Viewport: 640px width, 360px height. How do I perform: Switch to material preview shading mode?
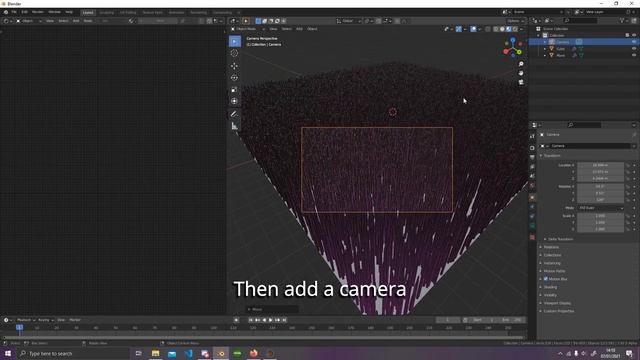coord(509,29)
